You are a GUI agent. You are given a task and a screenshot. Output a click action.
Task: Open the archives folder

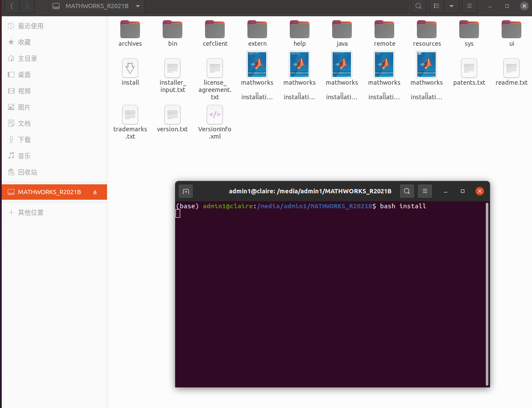point(130,33)
